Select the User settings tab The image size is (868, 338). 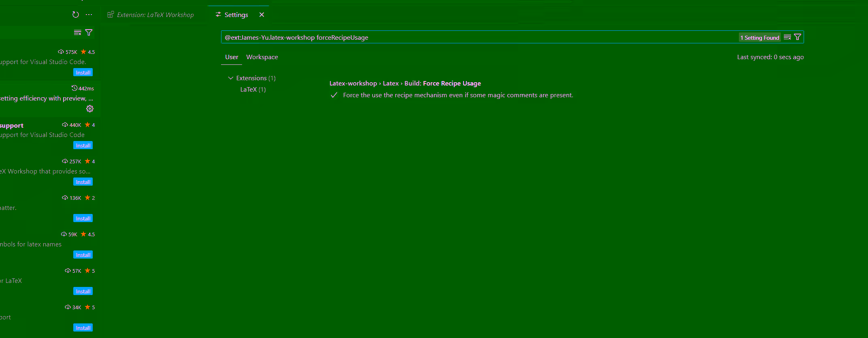click(232, 57)
